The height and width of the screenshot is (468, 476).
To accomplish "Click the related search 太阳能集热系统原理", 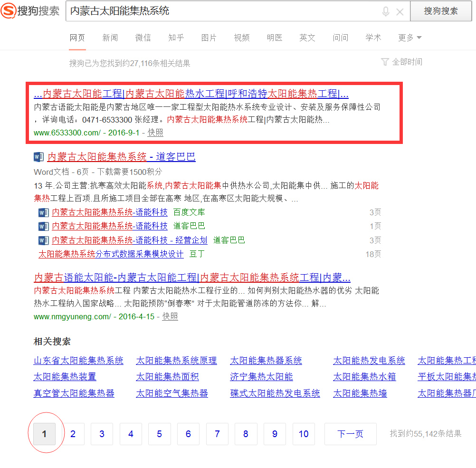I will pyautogui.click(x=176, y=360).
